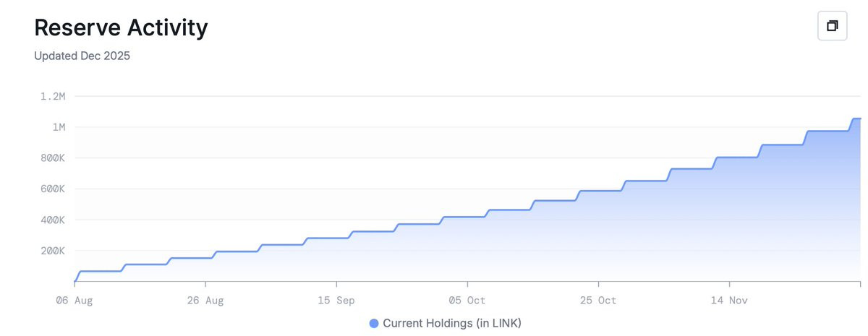Toggle the Current Holdings legend dot

(374, 323)
